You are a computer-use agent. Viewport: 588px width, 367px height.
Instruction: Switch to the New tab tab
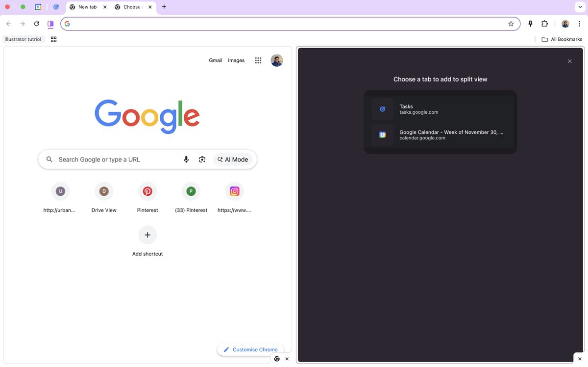click(87, 7)
